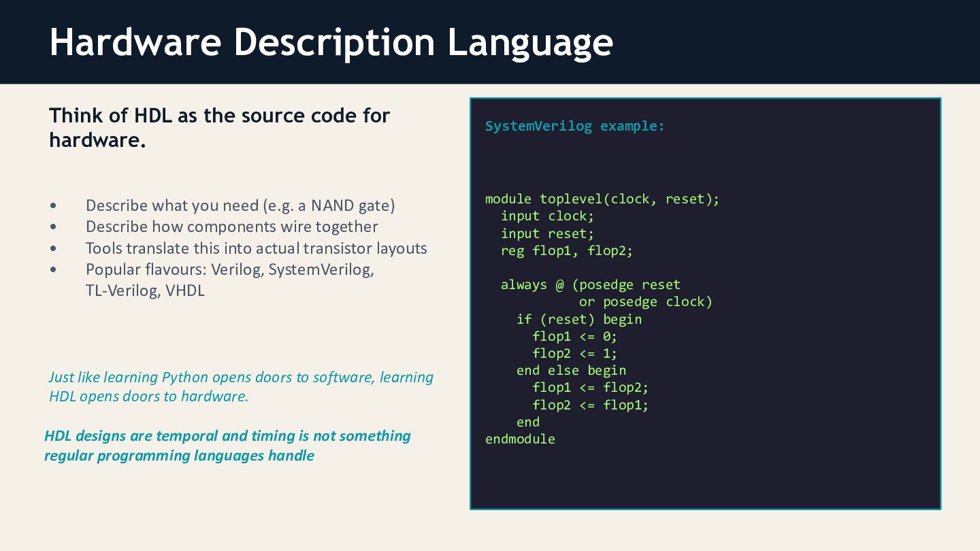The image size is (980, 551).
Task: Click bullet "Tools translate this into actual transistor layouts"
Action: tap(256, 248)
